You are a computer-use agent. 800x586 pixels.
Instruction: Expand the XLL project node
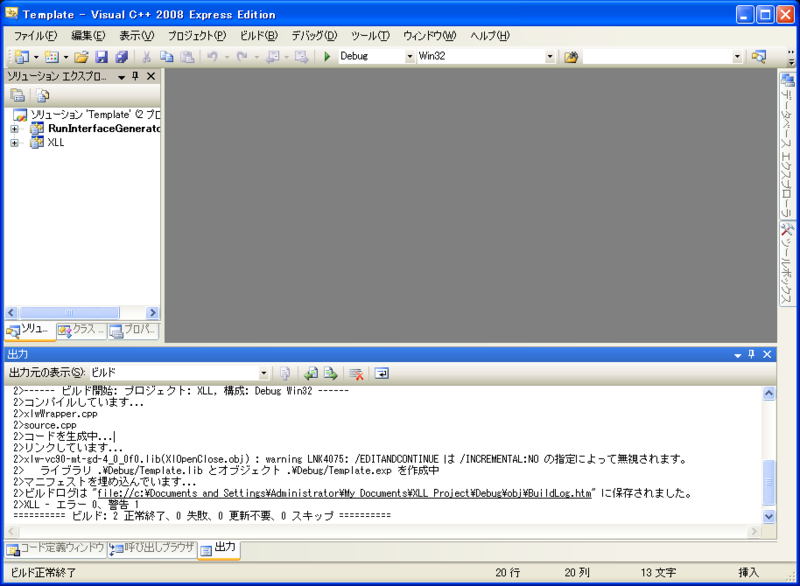14,143
